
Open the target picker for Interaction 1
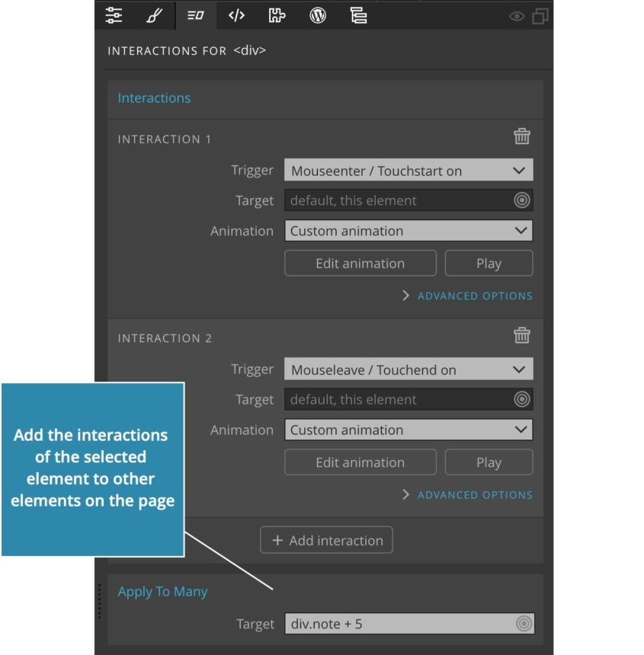click(524, 200)
